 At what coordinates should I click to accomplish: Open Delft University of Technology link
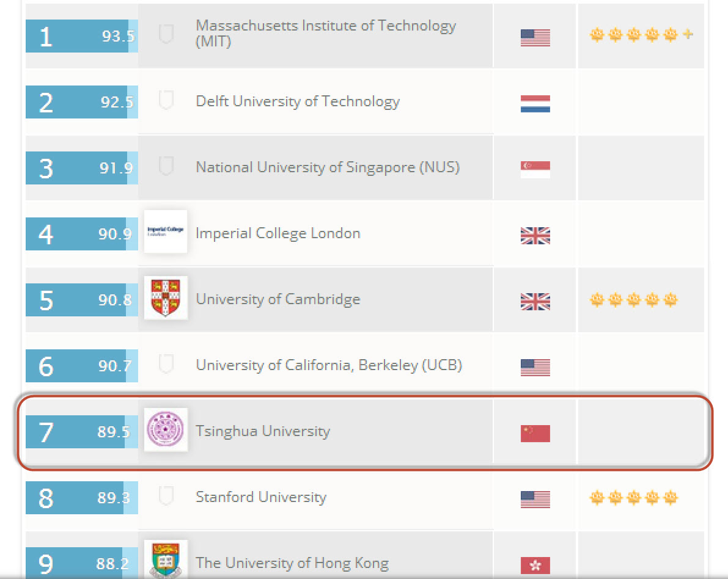[x=298, y=101]
